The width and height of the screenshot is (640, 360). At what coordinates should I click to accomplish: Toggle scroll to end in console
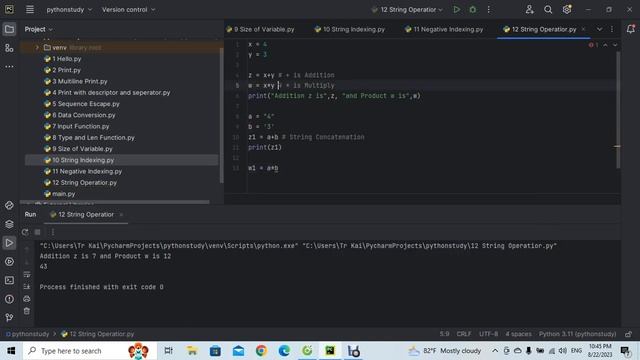pyautogui.click(x=27, y=287)
